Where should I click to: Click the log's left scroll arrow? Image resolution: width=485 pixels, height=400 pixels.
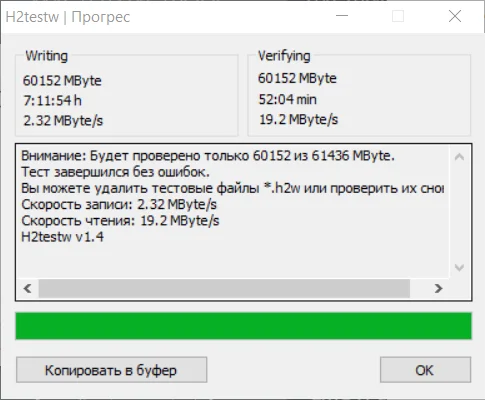pos(28,288)
